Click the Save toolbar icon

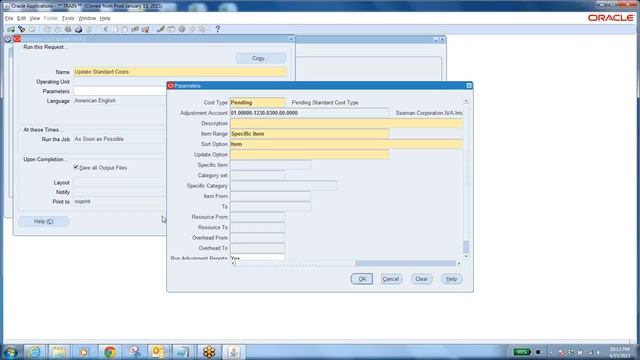[x=47, y=29]
